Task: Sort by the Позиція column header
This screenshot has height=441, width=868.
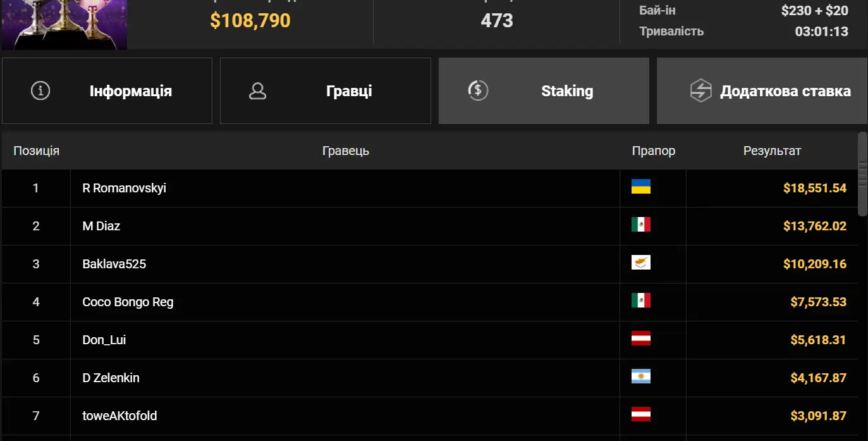Action: [x=37, y=151]
